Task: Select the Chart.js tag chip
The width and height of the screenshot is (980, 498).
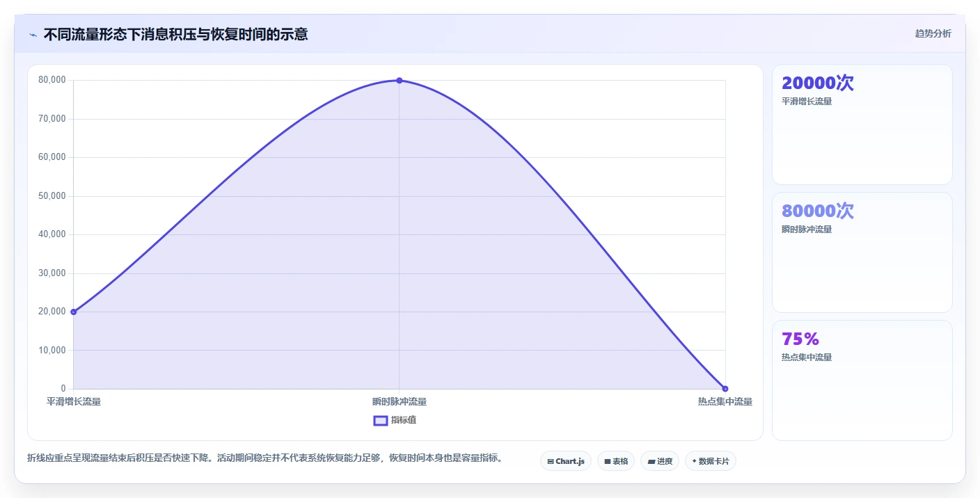Action: [x=566, y=461]
